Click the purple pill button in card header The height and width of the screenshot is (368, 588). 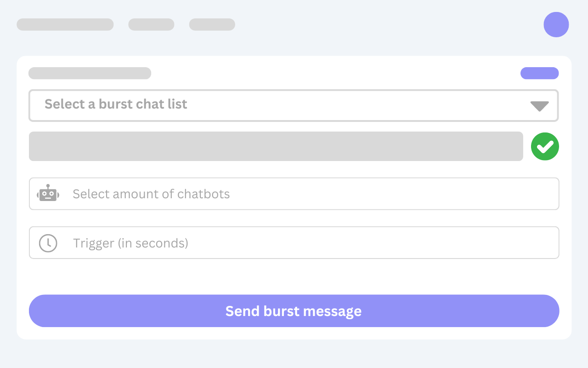(539, 73)
